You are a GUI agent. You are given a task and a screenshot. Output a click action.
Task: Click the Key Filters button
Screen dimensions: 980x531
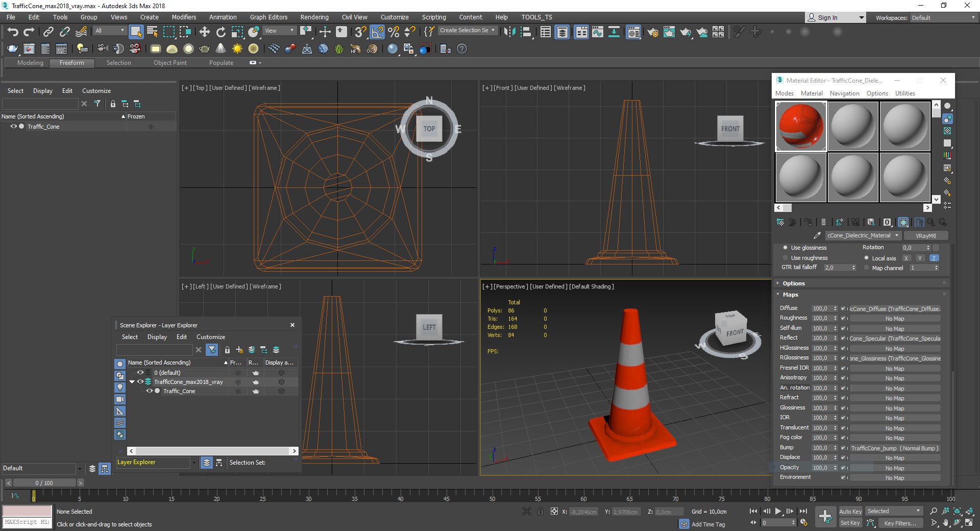[x=900, y=523]
